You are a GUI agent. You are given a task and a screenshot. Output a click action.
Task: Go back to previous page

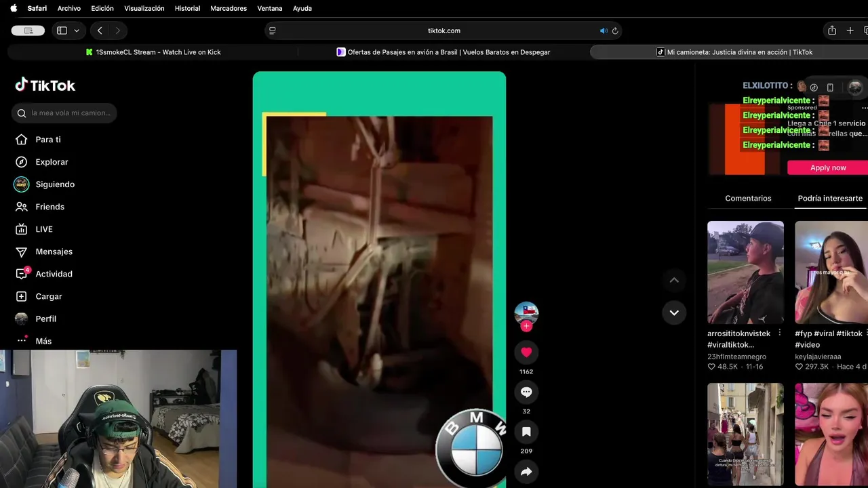(100, 30)
